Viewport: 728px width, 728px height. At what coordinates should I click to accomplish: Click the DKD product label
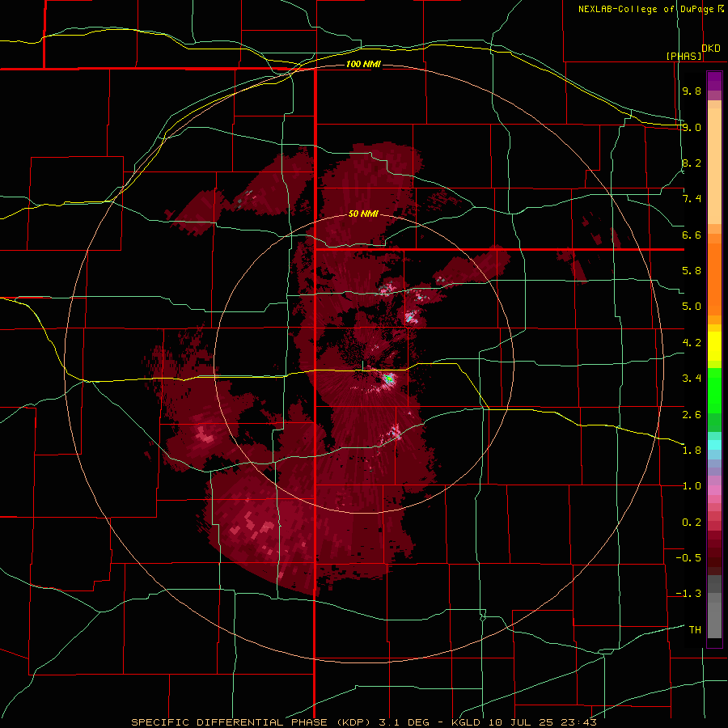(x=711, y=48)
